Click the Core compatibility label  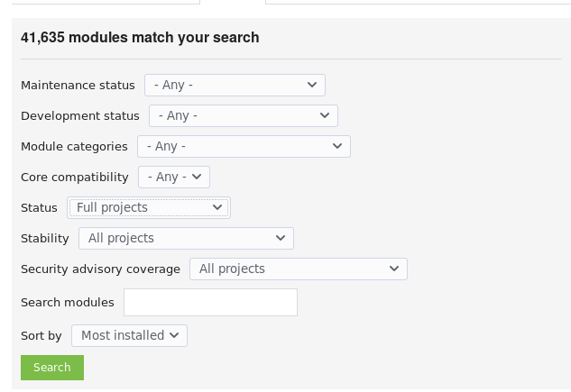(x=76, y=177)
